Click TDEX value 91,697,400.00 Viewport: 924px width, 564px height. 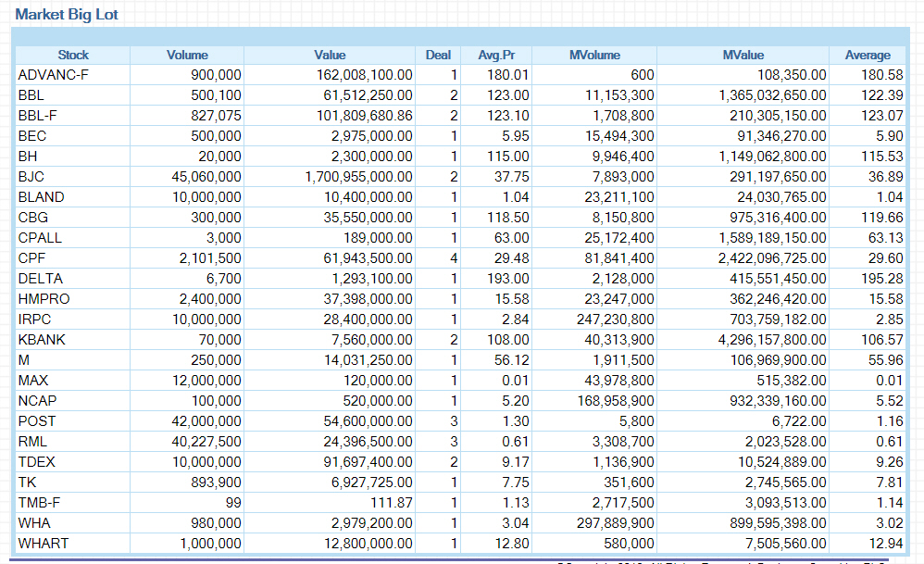[x=368, y=462]
